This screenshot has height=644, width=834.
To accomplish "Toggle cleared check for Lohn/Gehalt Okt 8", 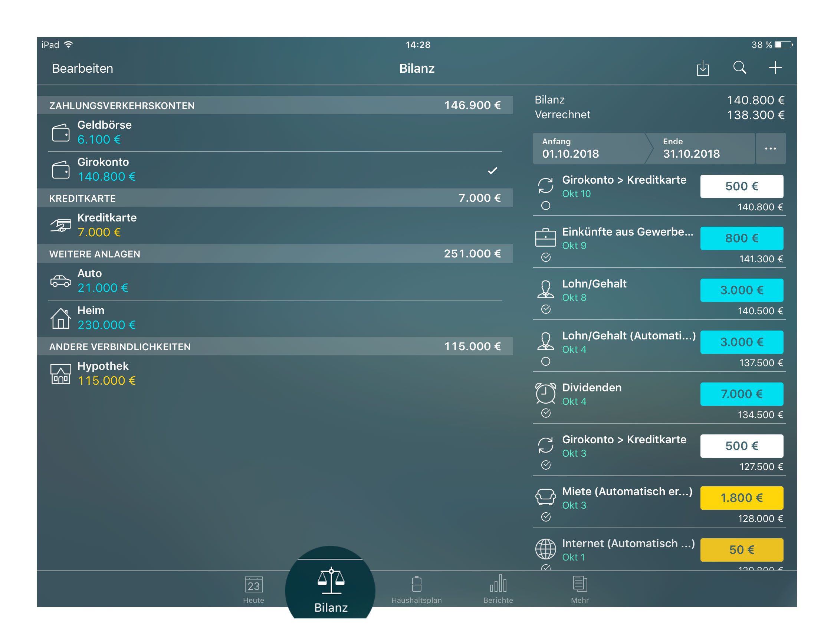I will [x=546, y=309].
